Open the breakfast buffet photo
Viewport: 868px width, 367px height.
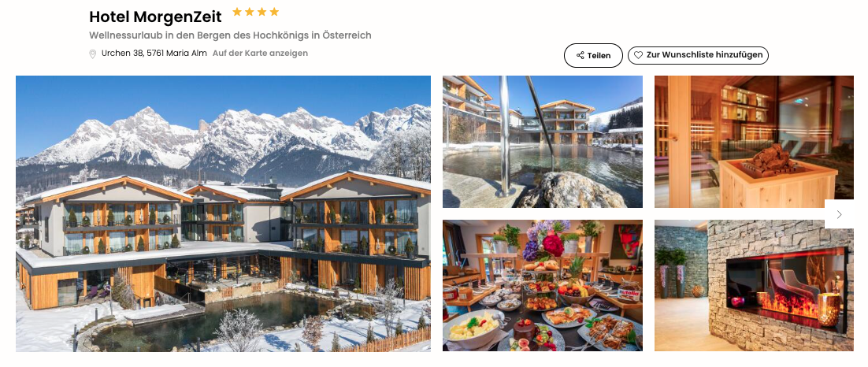point(543,286)
